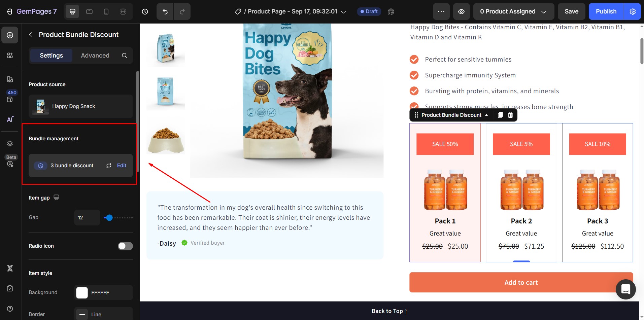Open the chat support bubble
Image resolution: width=644 pixels, height=320 pixels.
point(625,289)
